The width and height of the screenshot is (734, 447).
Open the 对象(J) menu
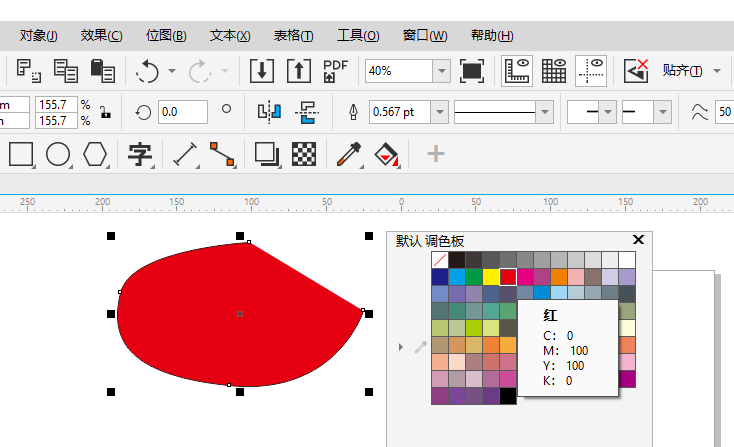tap(38, 36)
